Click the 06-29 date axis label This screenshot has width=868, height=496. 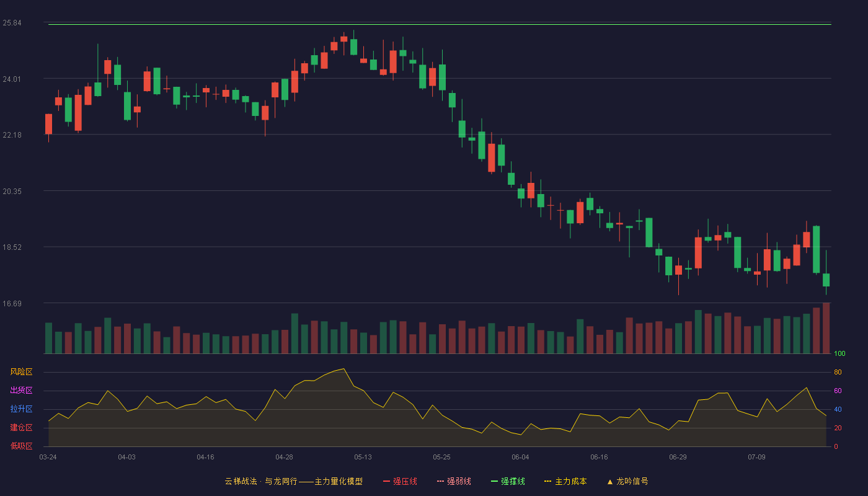point(678,457)
